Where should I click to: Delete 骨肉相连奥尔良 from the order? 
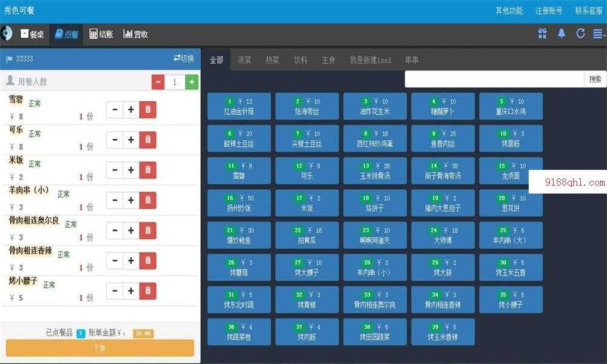(148, 230)
